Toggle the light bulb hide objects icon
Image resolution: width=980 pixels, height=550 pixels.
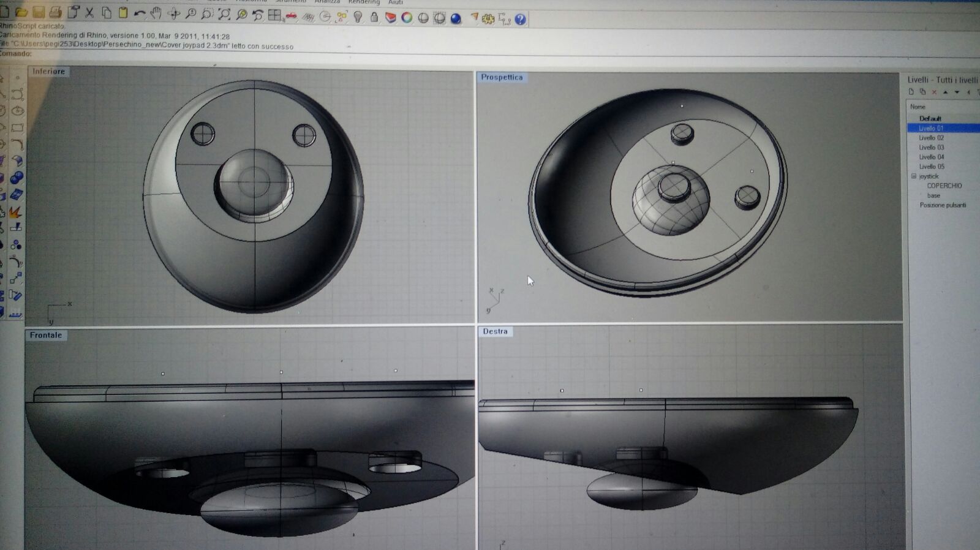358,17
